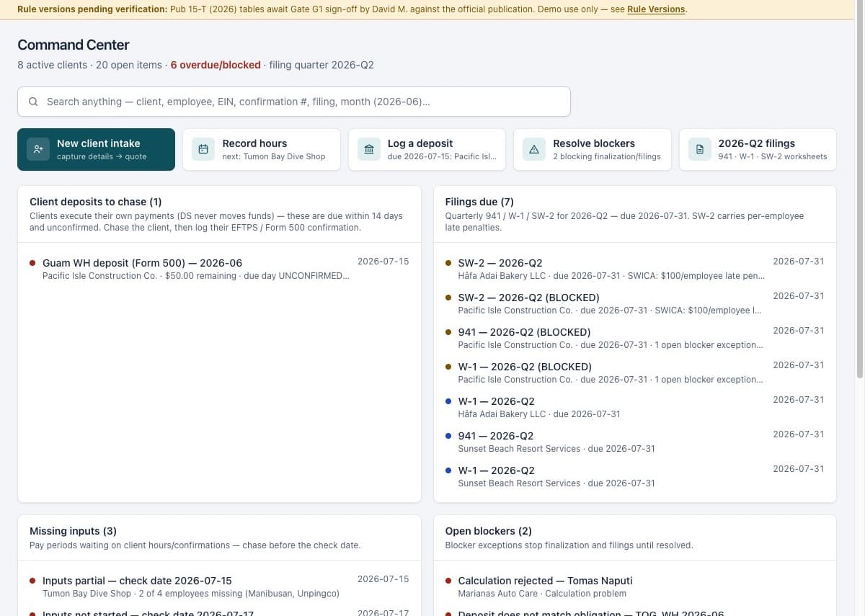Open the New client intake card
This screenshot has height=616, width=865.
96,149
